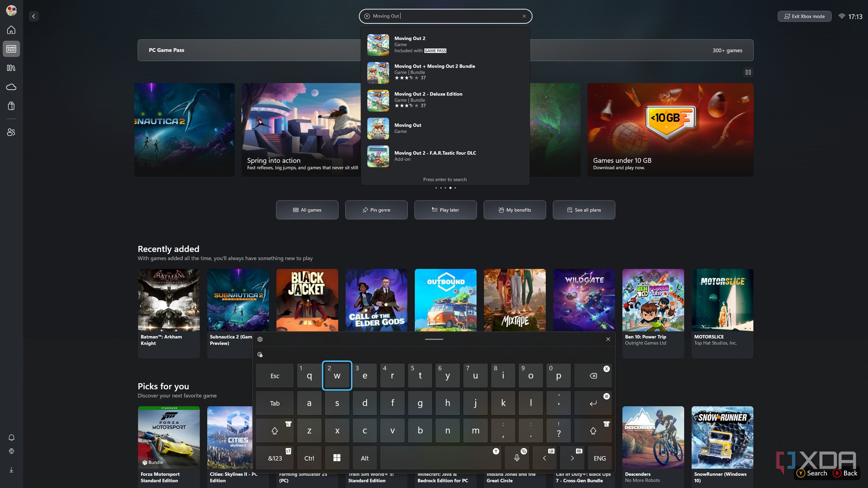Pause the hero carousel
This screenshot has height=488, width=868.
pos(748,72)
